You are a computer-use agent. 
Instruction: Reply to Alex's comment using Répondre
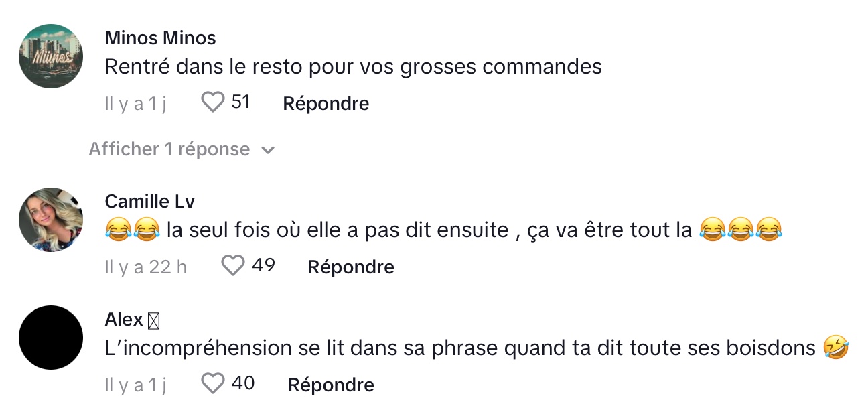click(331, 385)
